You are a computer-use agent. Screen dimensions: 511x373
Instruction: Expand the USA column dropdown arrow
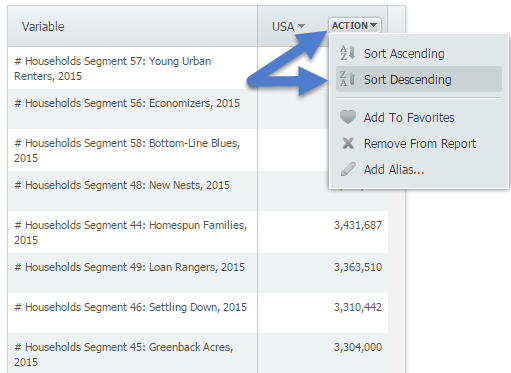pyautogui.click(x=301, y=26)
